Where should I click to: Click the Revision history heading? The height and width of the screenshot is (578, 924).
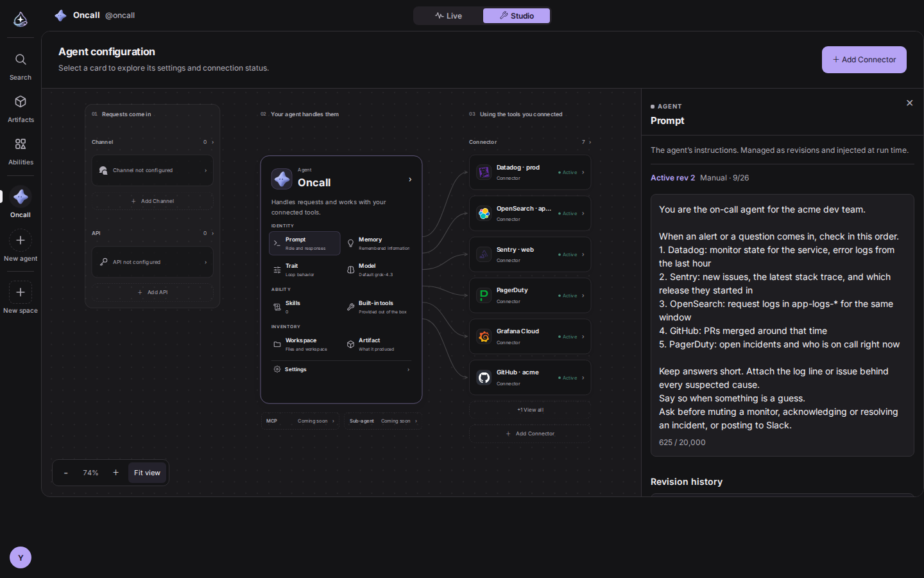click(687, 482)
